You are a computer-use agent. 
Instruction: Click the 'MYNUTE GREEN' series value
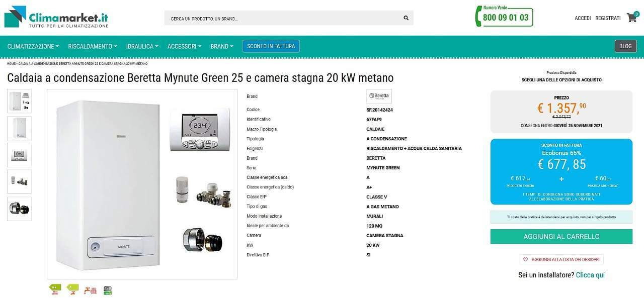tap(383, 168)
